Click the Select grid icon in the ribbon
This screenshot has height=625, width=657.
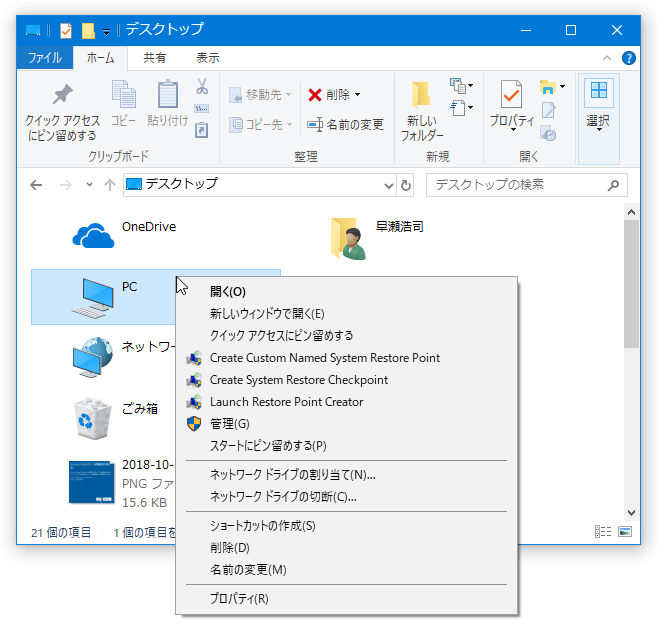tap(599, 90)
